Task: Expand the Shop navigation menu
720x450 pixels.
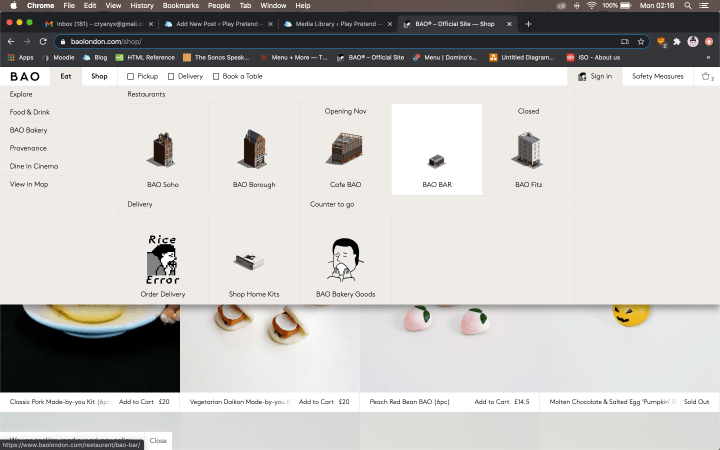Action: (99, 76)
